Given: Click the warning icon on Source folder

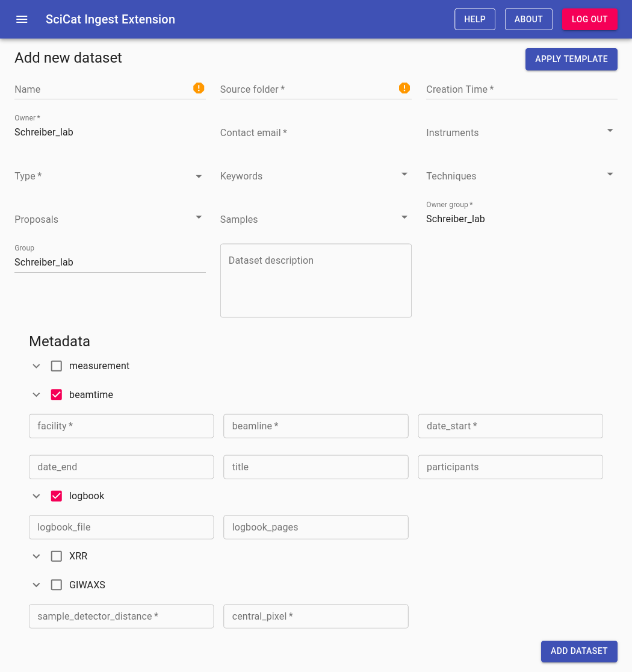Looking at the screenshot, I should pyautogui.click(x=404, y=88).
